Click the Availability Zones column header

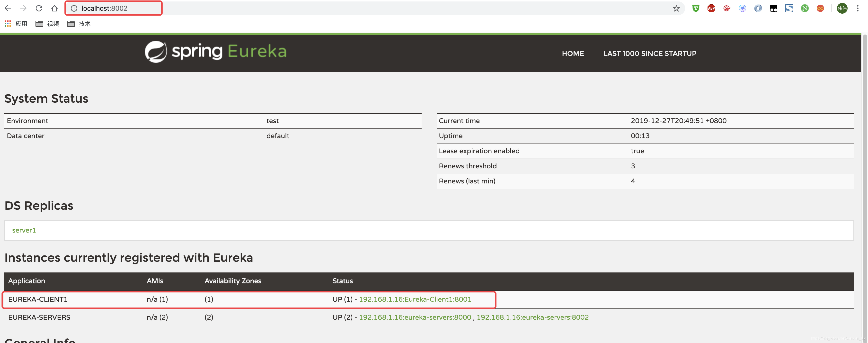point(233,281)
